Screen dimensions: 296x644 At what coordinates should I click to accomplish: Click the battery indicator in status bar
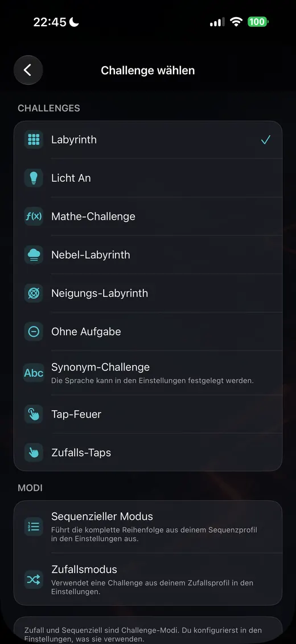(258, 22)
